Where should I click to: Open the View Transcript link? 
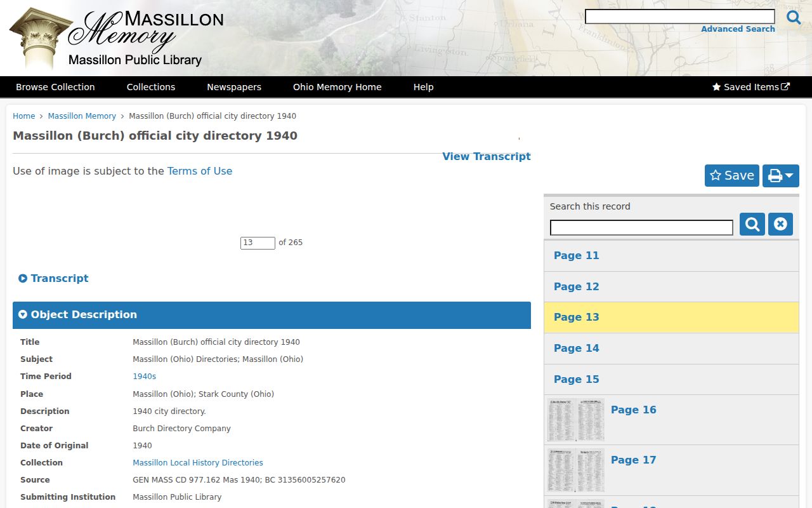tap(487, 156)
